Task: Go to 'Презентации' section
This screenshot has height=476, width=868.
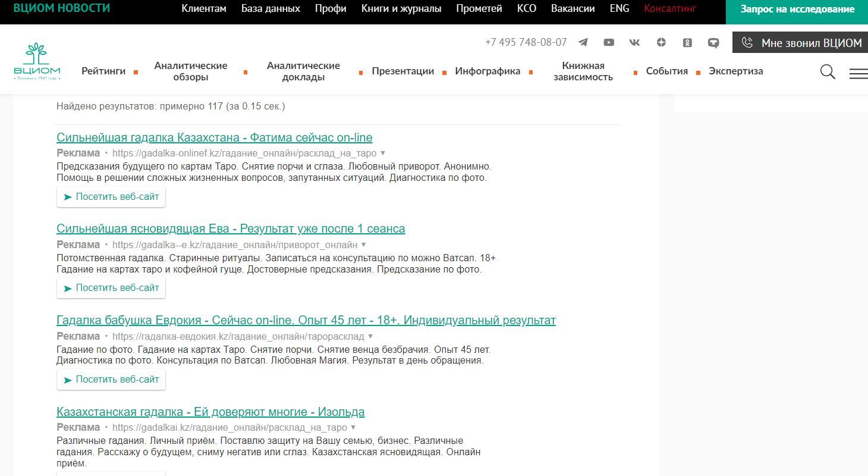Action: click(x=403, y=71)
